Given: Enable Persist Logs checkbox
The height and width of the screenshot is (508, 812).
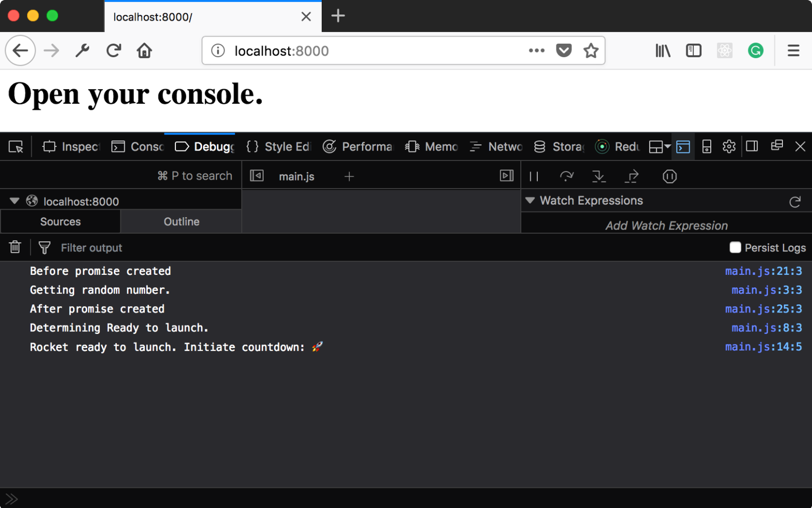Looking at the screenshot, I should tap(735, 247).
